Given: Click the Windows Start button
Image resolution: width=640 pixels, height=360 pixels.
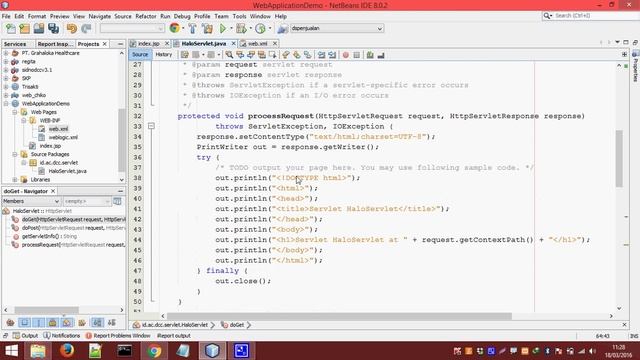Looking at the screenshot, I should 11,350.
